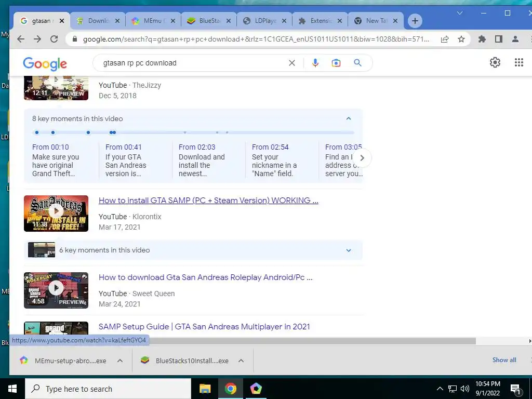
Task: Clear the Google search box text
Action: coord(292,63)
